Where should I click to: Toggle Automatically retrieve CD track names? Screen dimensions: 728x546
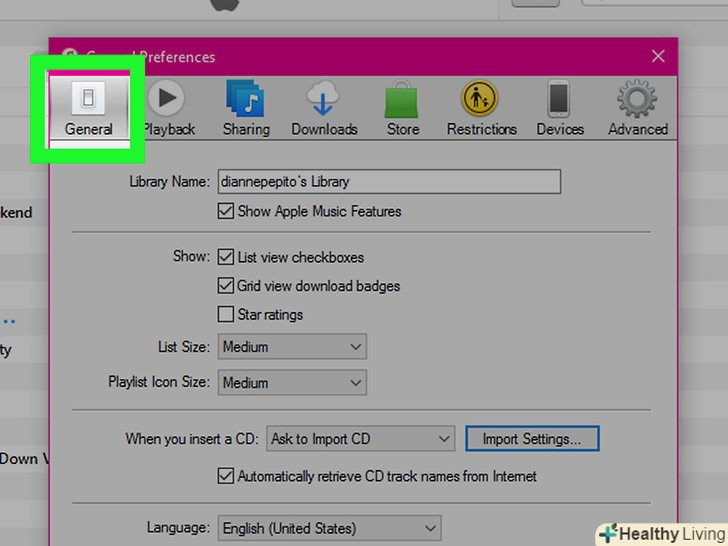tap(226, 476)
